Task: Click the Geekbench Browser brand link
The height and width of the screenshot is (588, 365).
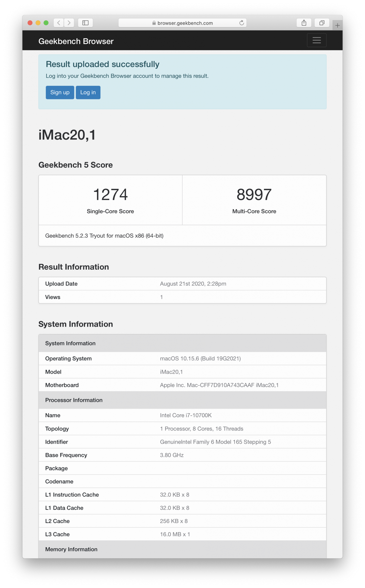Action: 76,41
